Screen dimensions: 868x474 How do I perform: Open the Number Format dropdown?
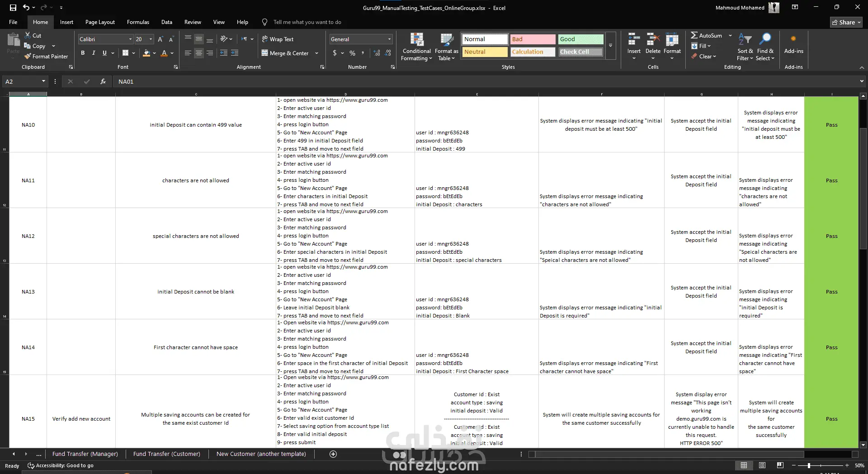pyautogui.click(x=389, y=39)
